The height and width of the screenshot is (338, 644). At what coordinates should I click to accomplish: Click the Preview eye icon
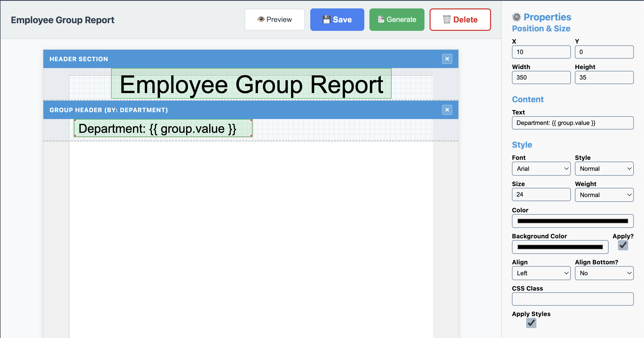coord(261,19)
